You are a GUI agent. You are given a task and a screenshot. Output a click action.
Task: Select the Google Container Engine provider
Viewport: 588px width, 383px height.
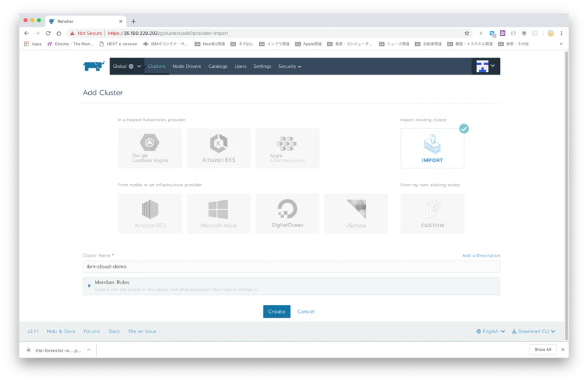point(150,148)
